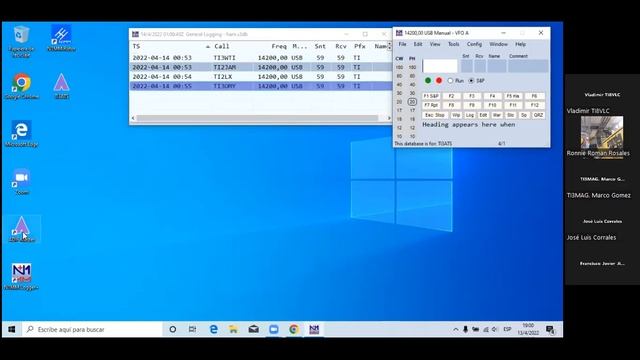This screenshot has width=640, height=360.
Task: Open the Recycle Bin desktop icon
Action: click(21, 40)
